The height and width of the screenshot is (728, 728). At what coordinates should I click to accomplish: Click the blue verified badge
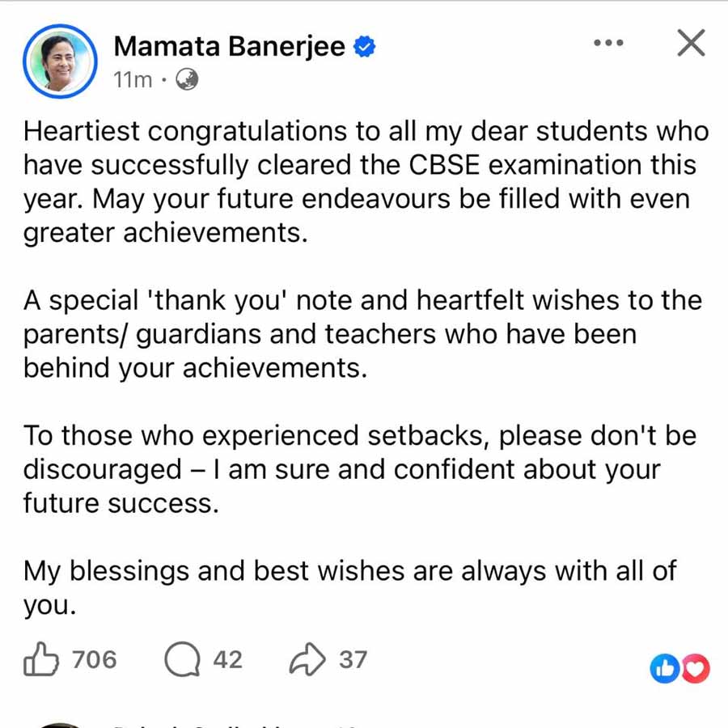point(364,48)
